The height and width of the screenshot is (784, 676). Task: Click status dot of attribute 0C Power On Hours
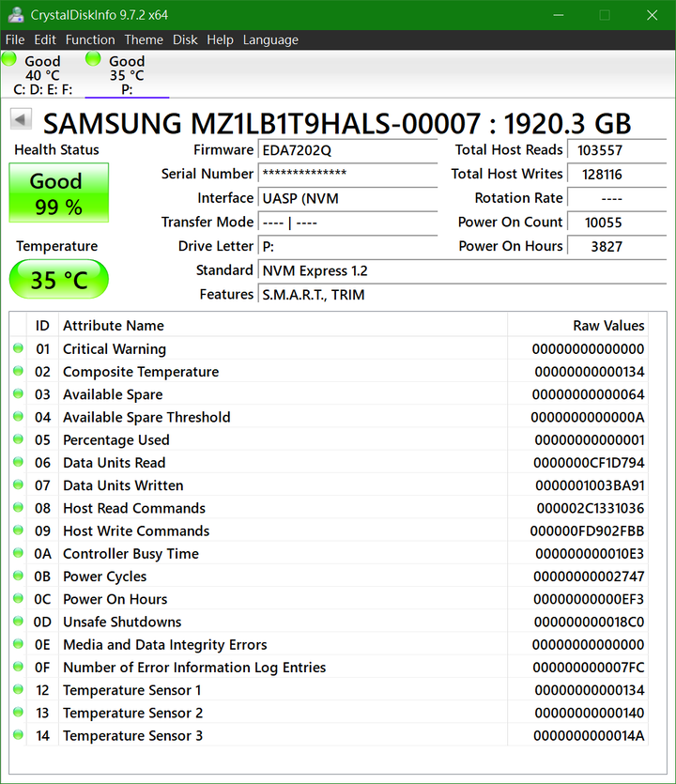pos(19,598)
